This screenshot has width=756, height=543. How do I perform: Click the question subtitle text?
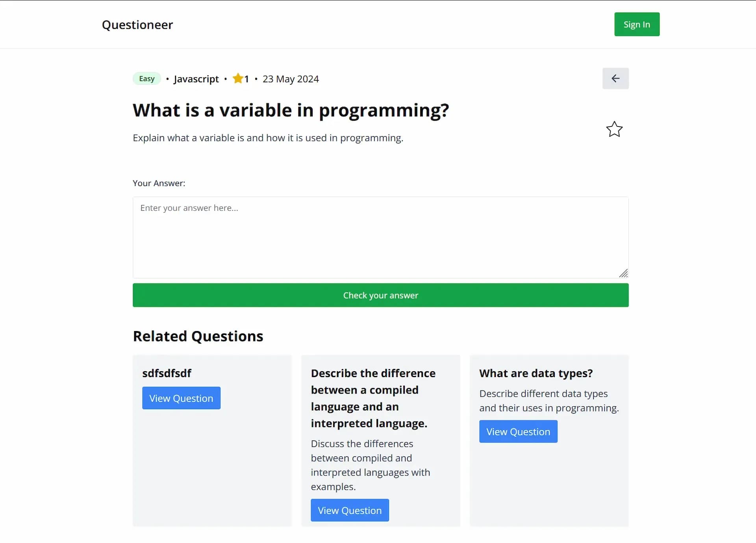tap(268, 138)
